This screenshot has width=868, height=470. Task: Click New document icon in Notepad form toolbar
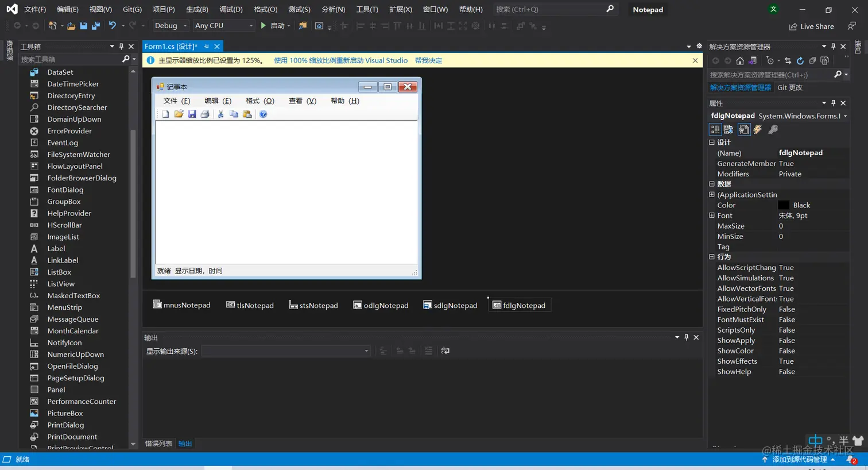tap(165, 114)
